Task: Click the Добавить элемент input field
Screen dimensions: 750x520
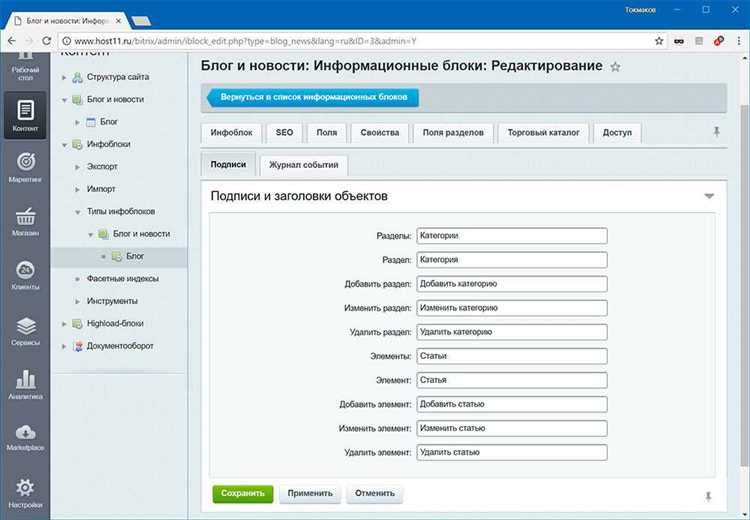Action: (x=512, y=404)
